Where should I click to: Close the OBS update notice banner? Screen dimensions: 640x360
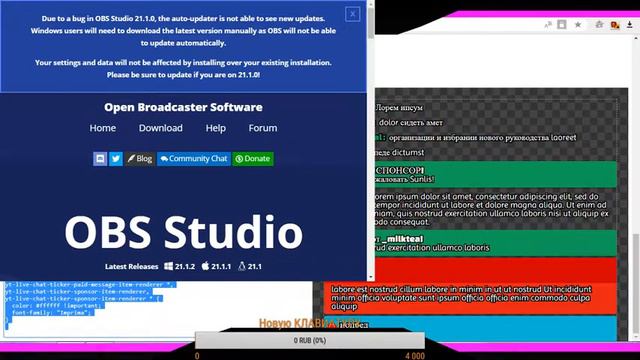click(352, 14)
